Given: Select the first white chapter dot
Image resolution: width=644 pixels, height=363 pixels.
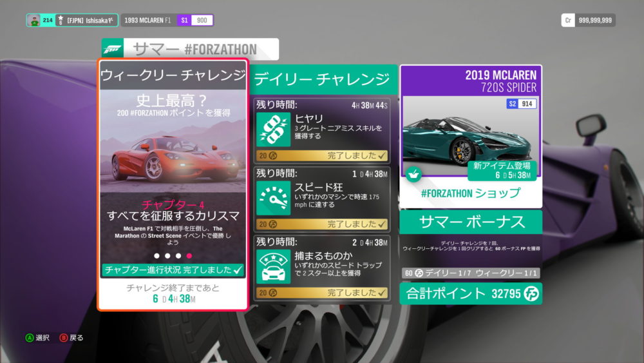Looking at the screenshot, I should (156, 256).
